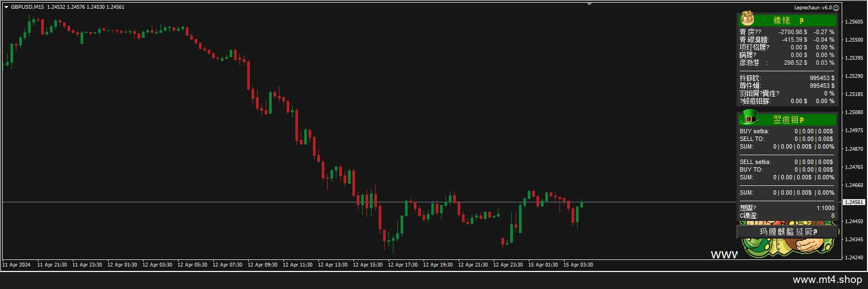
Task: Click the 0.03 % percentage value
Action: pyautogui.click(x=825, y=63)
